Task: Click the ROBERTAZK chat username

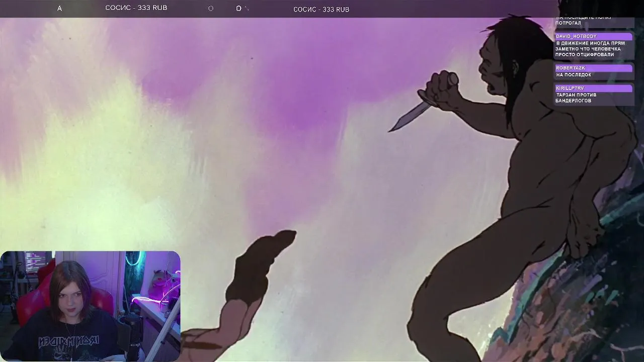Action: 571,68
